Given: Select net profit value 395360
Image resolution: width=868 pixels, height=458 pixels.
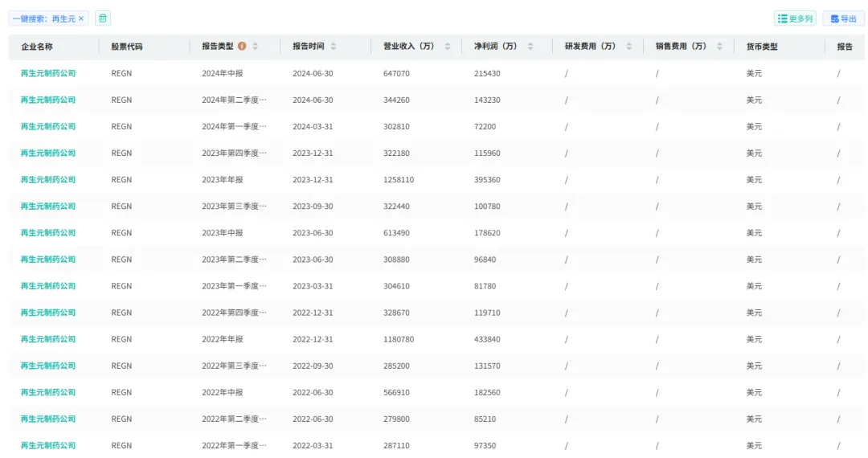Looking at the screenshot, I should click(x=487, y=180).
